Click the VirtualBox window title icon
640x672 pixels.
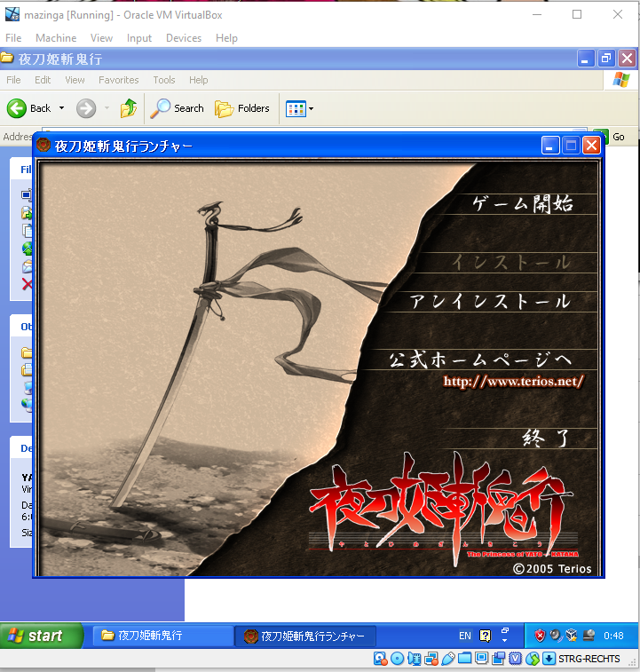tap(12, 14)
